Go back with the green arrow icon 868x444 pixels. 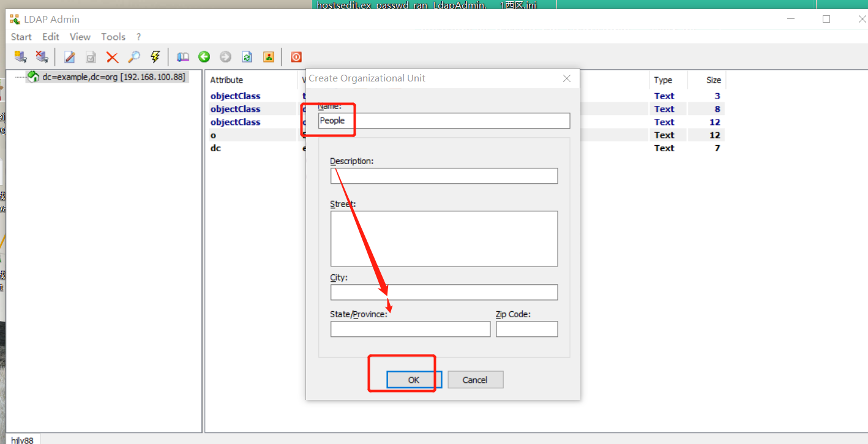pyautogui.click(x=204, y=57)
